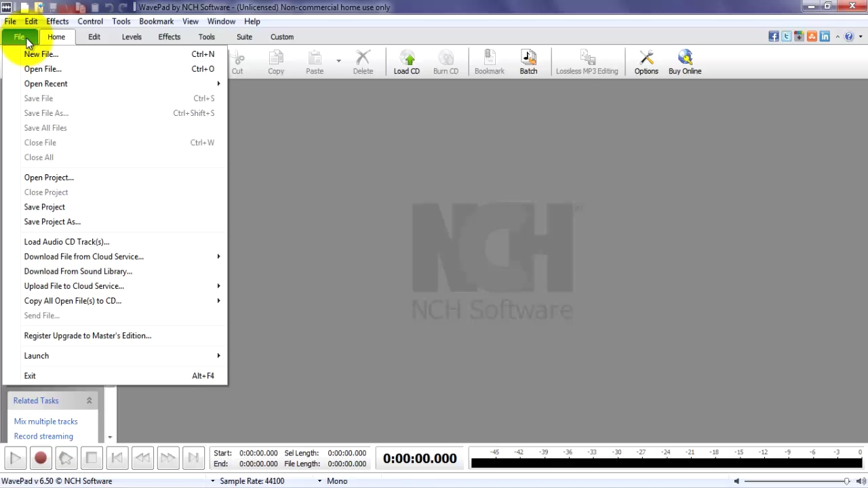Open the Control menu in menu bar
The height and width of the screenshot is (488, 868).
tap(90, 21)
